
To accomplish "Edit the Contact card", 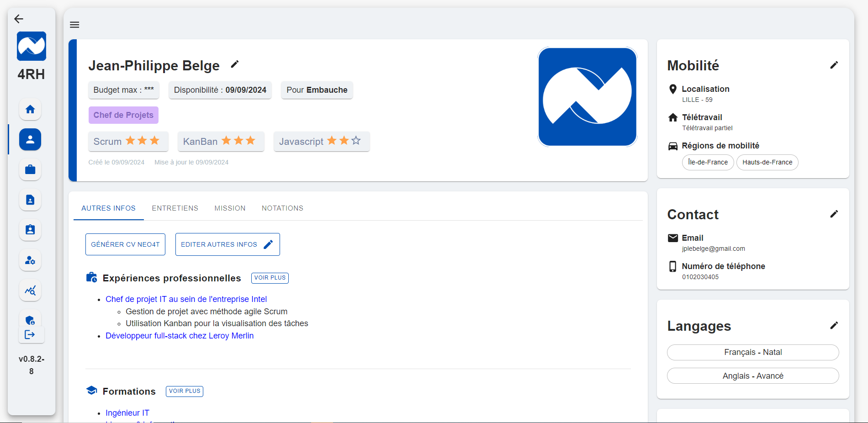I will [834, 214].
